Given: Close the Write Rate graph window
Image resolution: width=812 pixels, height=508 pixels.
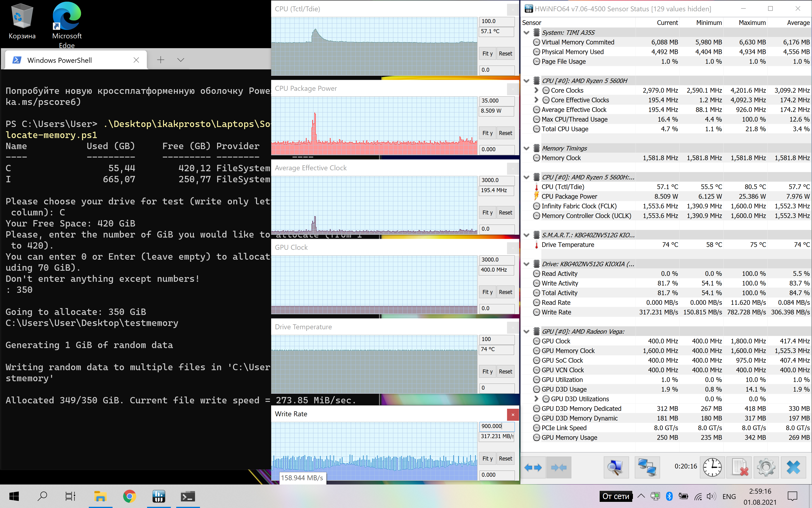Looking at the screenshot, I should (513, 415).
